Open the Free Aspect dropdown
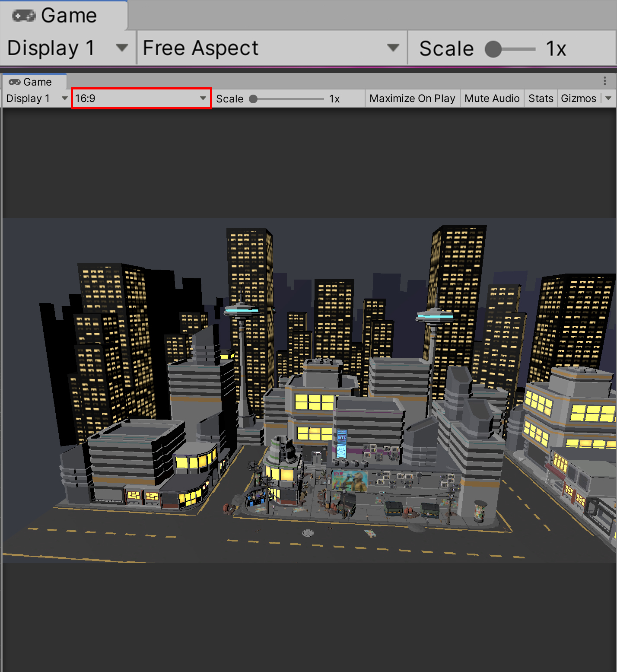617x672 pixels. point(271,48)
